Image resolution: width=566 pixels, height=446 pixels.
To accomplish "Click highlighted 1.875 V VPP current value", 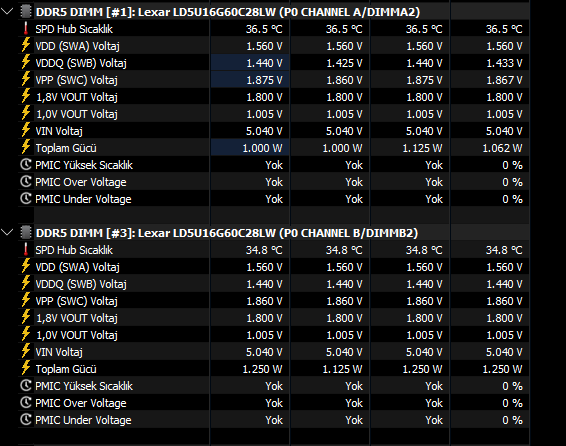I will (250, 80).
